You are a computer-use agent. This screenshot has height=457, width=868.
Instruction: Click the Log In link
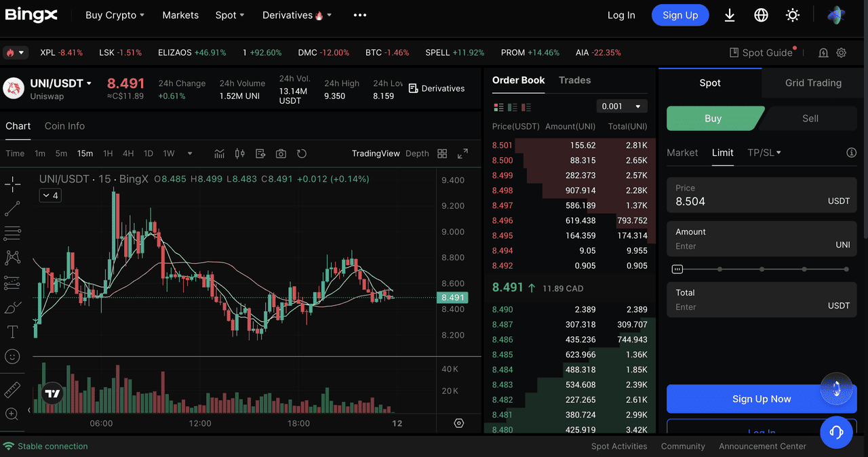pos(620,15)
